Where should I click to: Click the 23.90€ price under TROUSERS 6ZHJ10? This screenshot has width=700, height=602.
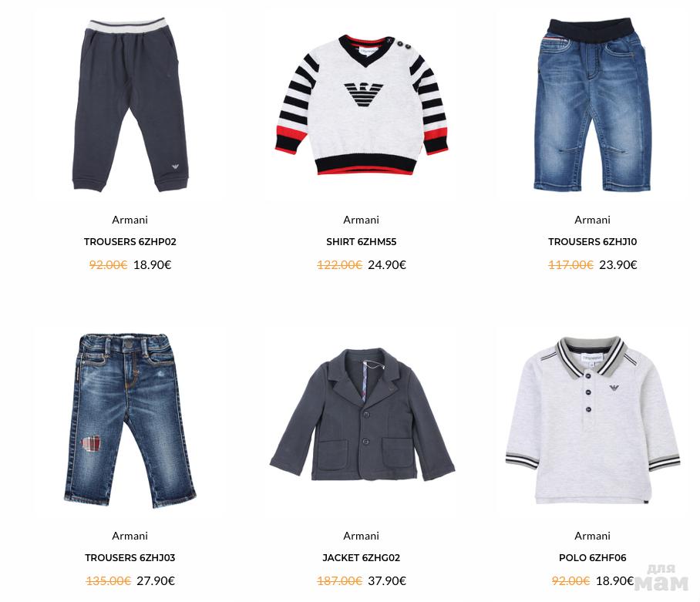tap(618, 265)
